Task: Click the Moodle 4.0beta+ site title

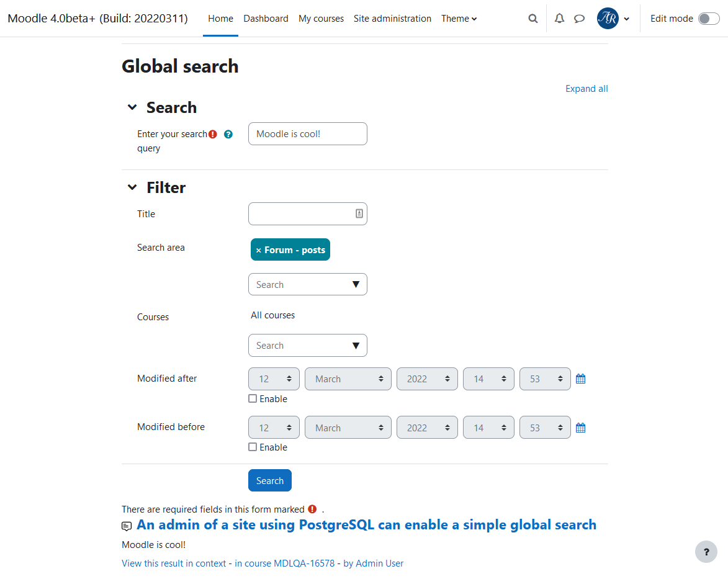Action: click(97, 19)
